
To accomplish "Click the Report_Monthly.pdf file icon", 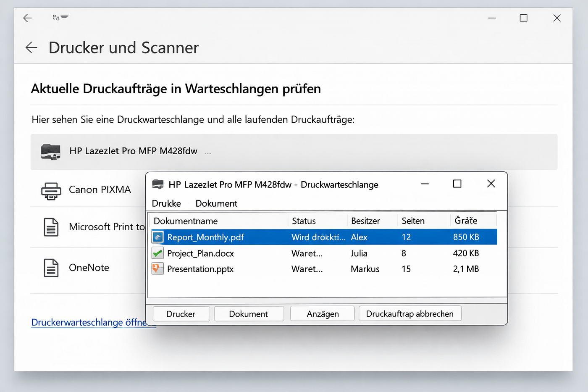I will tap(157, 237).
